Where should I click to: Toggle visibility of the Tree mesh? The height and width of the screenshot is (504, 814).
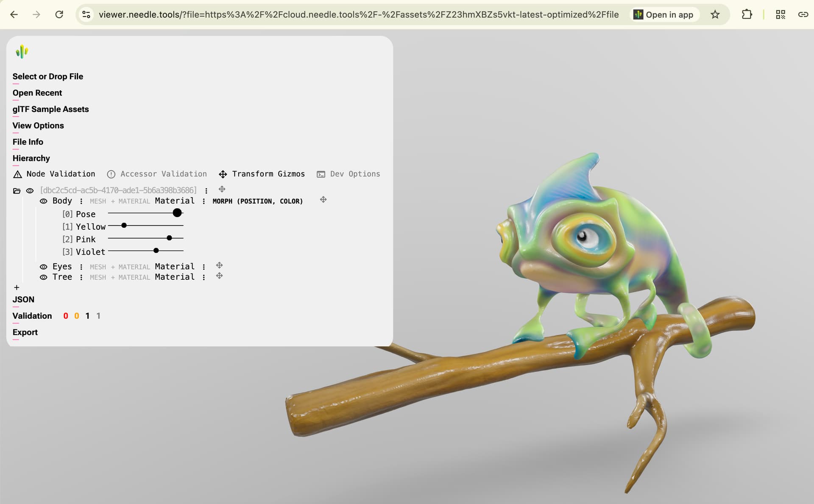[x=43, y=278]
